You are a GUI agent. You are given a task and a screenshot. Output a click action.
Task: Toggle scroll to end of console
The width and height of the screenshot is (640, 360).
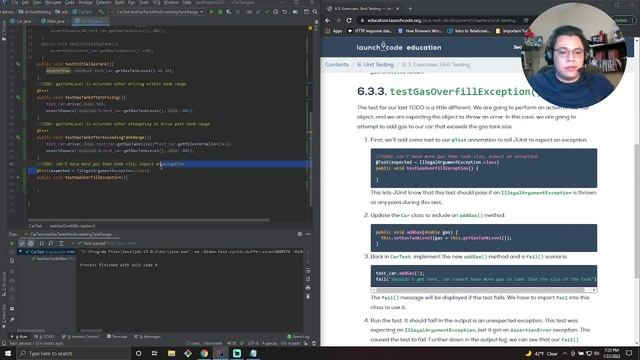coord(308,280)
